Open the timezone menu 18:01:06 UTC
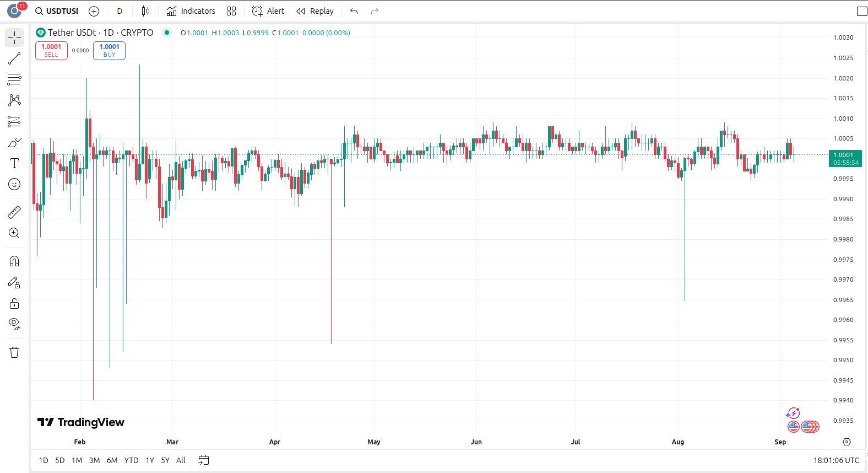The height and width of the screenshot is (473, 868). pyautogui.click(x=836, y=460)
